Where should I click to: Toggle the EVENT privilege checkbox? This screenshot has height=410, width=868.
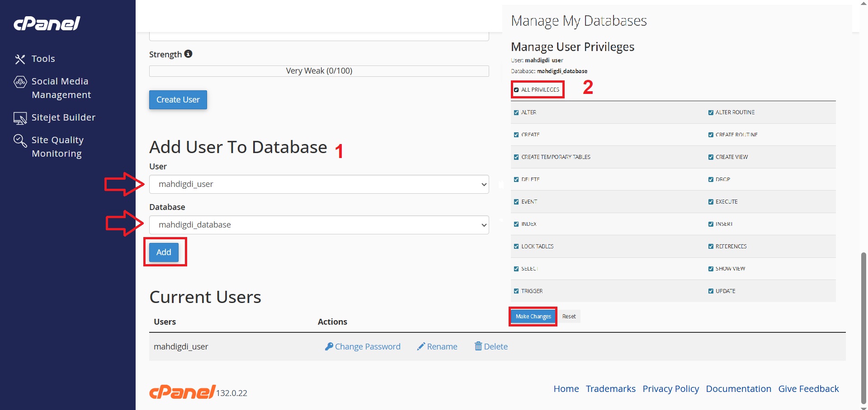click(x=516, y=202)
